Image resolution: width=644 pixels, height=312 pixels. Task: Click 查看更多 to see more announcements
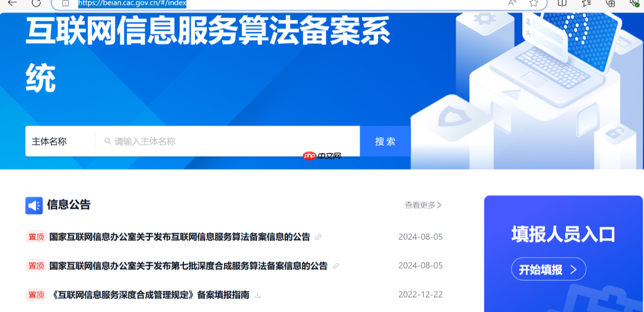pyautogui.click(x=423, y=205)
